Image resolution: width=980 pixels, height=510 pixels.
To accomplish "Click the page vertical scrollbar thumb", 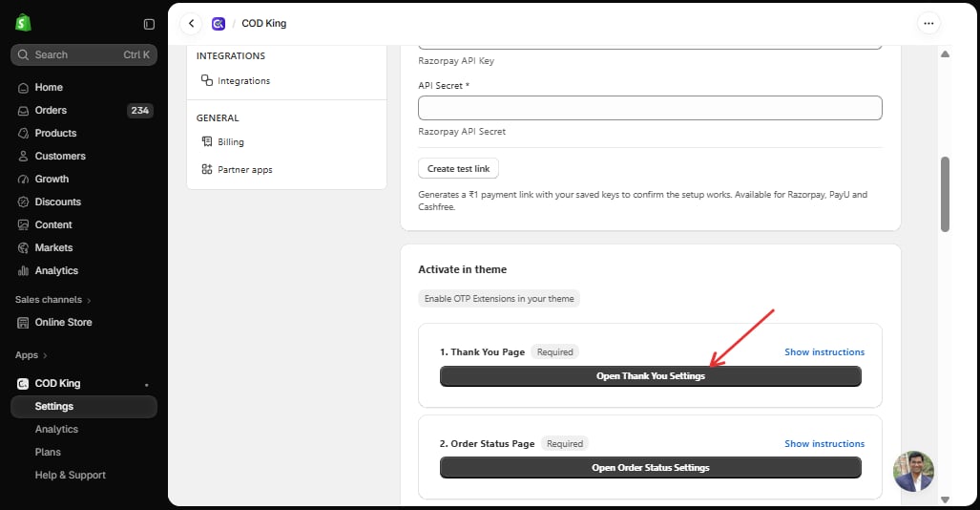I will click(x=945, y=194).
